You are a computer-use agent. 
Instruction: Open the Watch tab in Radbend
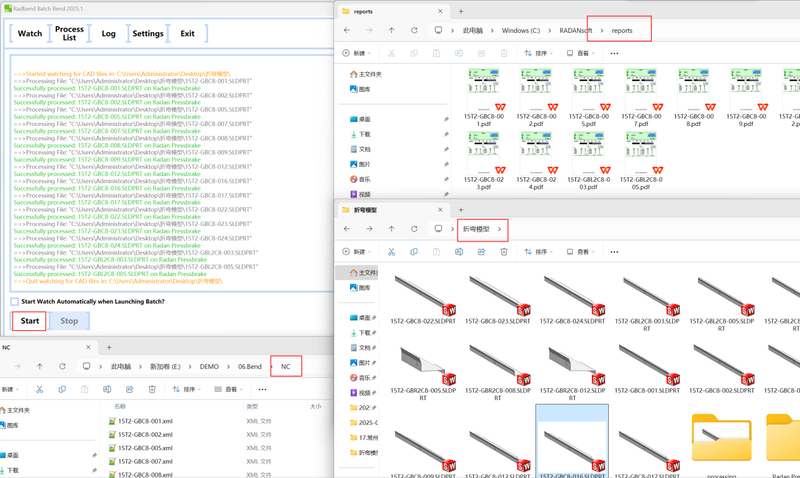tap(30, 33)
